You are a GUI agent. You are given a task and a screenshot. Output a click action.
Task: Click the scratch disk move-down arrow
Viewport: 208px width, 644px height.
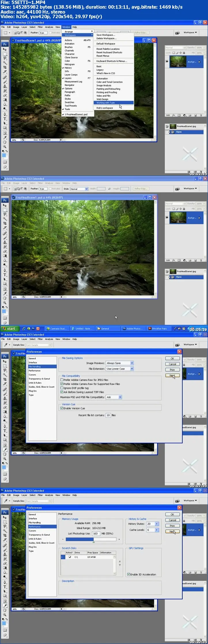click(120, 565)
